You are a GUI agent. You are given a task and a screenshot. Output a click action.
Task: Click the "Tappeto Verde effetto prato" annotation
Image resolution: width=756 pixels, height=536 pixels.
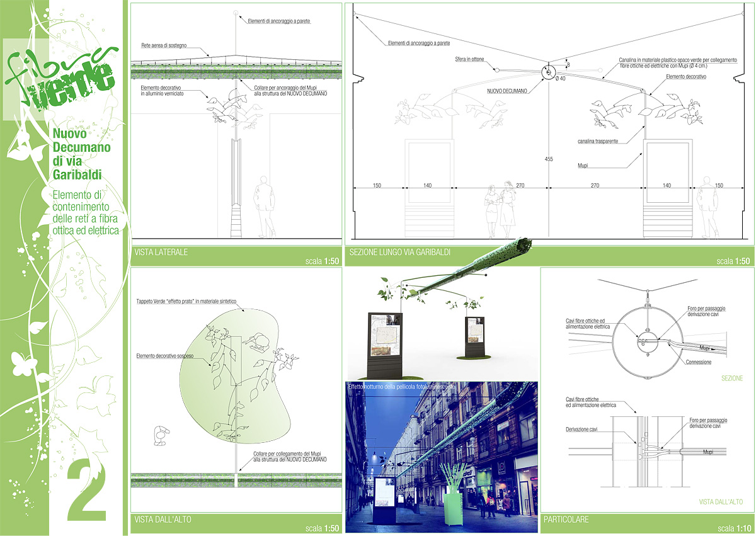(x=186, y=302)
